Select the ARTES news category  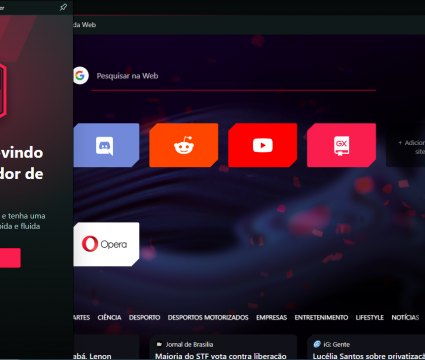click(x=81, y=317)
